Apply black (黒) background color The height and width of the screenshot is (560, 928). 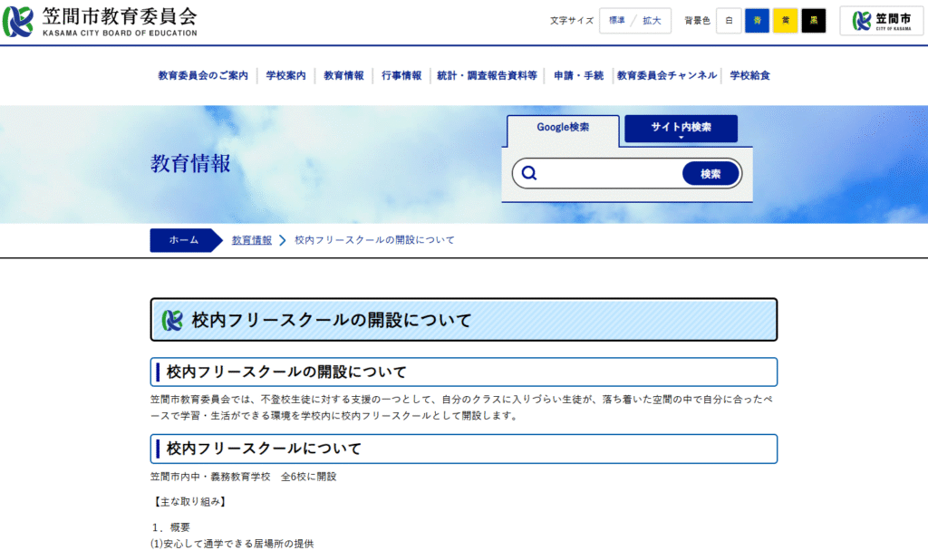point(813,21)
